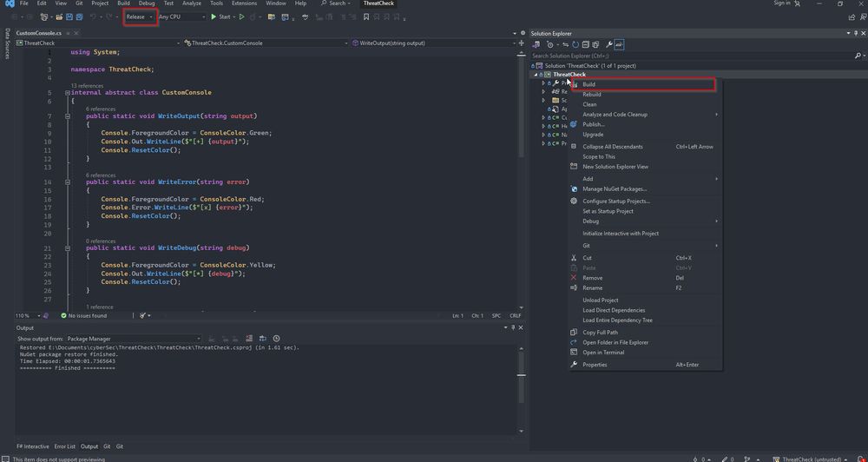Screen dimensions: 868x462
Task: Click the Toggle Word Wrap icon in Output
Action: [x=261, y=339]
